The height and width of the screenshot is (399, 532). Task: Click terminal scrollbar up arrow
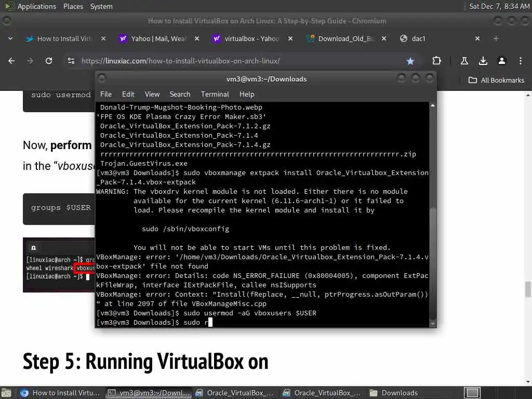[433, 106]
